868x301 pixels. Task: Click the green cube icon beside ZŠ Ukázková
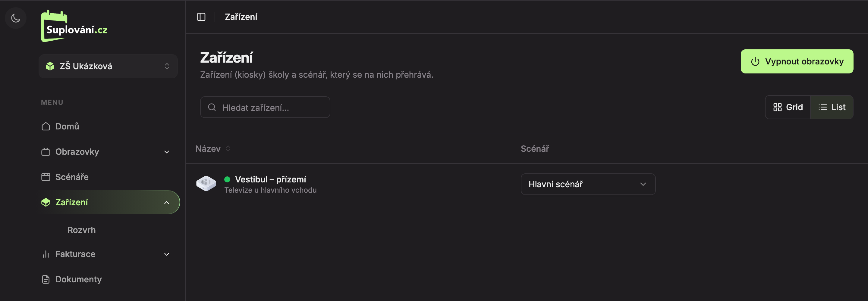pyautogui.click(x=50, y=66)
